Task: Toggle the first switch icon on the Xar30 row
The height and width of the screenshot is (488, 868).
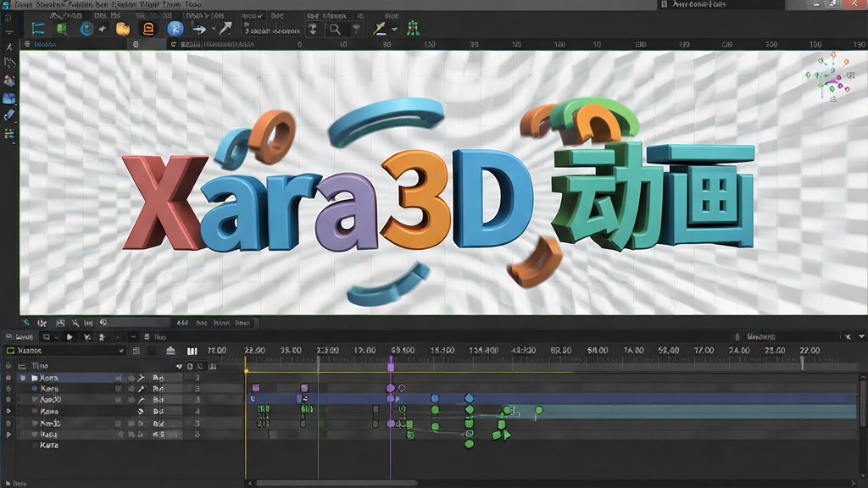Action: pyautogui.click(x=119, y=400)
